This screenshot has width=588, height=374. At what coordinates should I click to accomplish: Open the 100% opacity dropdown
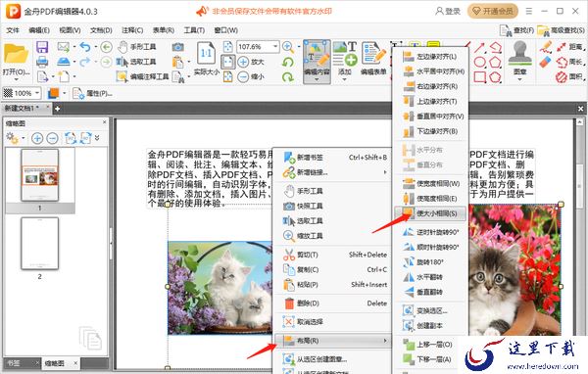click(37, 93)
